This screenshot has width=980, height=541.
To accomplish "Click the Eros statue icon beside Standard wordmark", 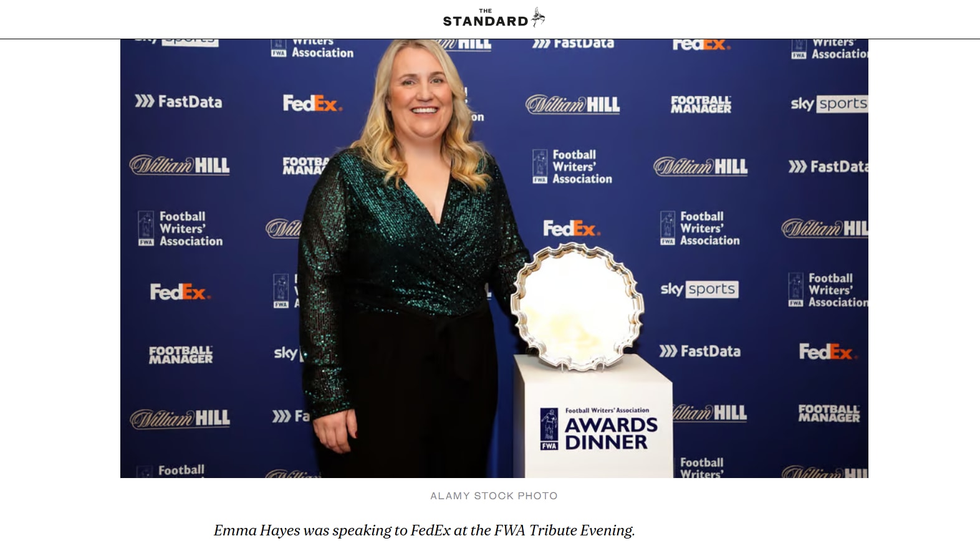I will click(x=538, y=17).
